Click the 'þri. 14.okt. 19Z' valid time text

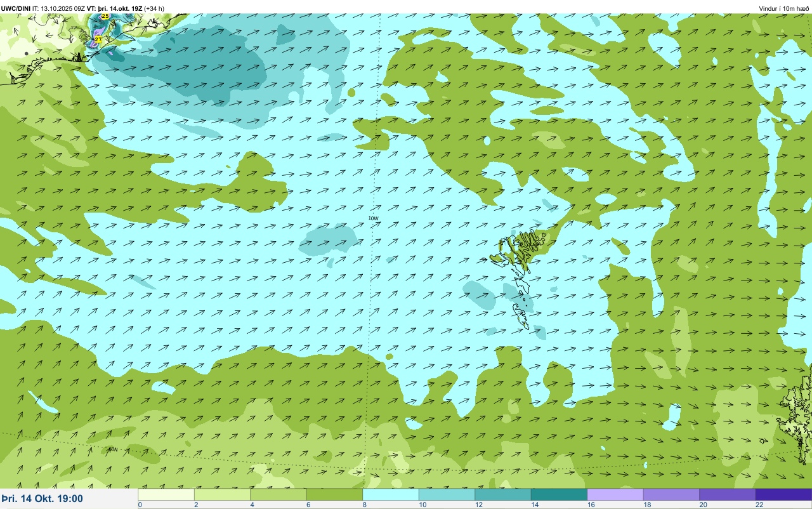click(120, 8)
